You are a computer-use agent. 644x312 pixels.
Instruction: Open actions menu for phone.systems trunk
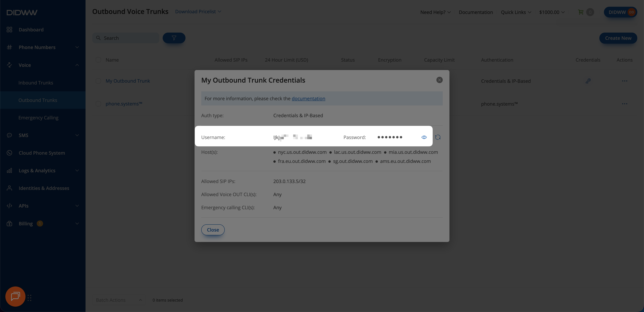point(625,104)
